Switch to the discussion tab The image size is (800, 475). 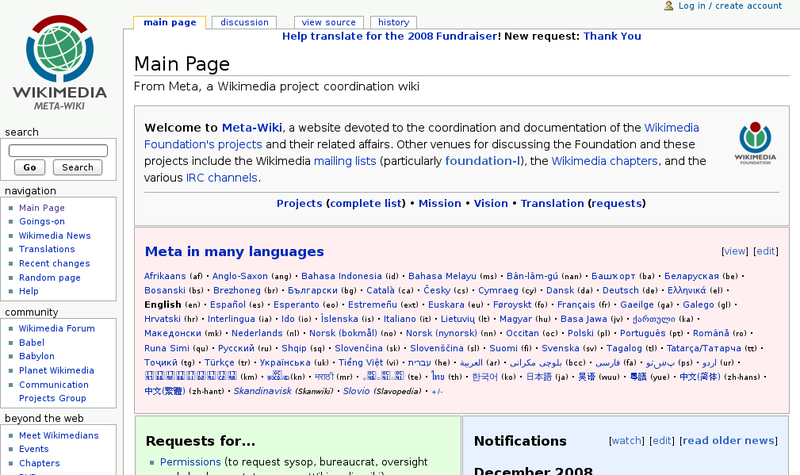point(244,22)
